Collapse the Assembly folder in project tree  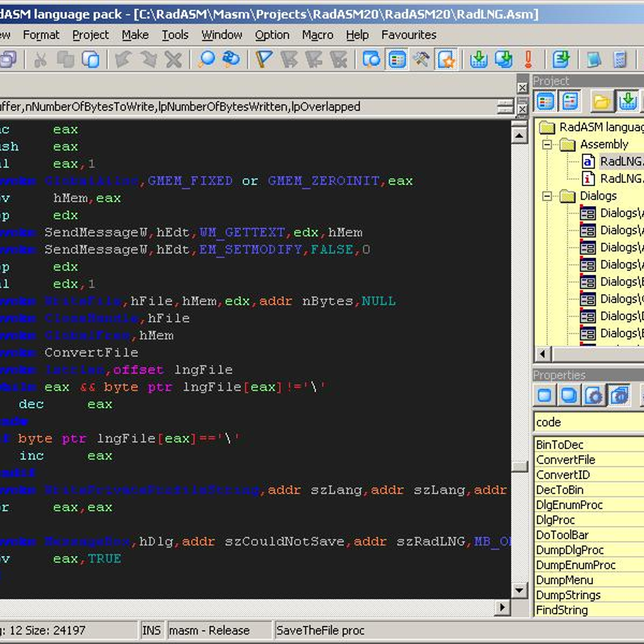(547, 144)
